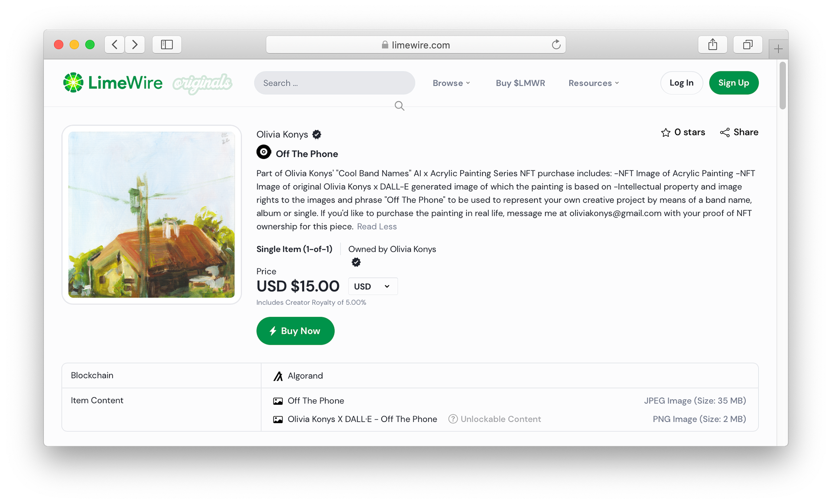Click the star icon to favorite item
The image size is (832, 504).
pyautogui.click(x=666, y=132)
